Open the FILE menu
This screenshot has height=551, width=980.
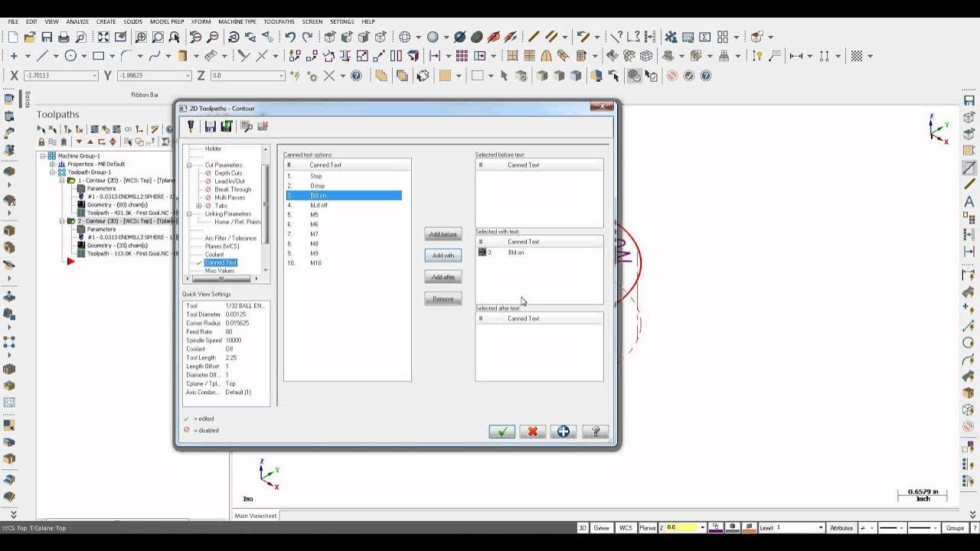[x=13, y=21]
